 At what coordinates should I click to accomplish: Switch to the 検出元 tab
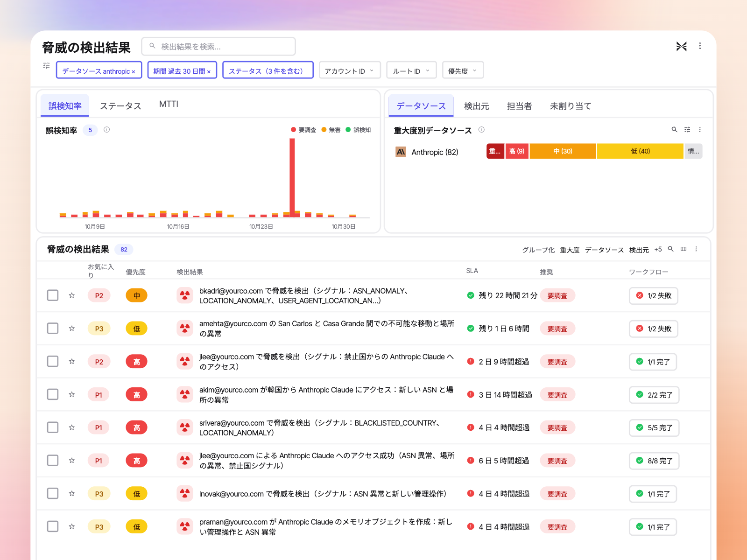coord(476,106)
